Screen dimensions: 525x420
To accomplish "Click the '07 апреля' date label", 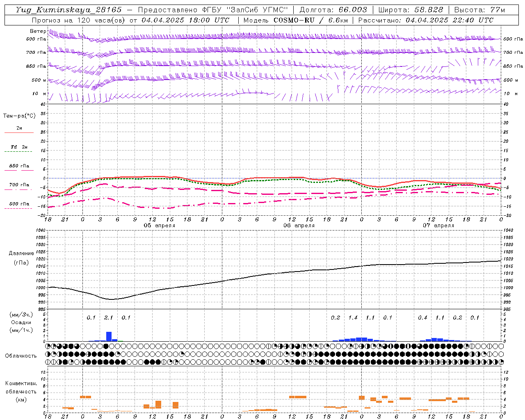I will tap(438, 226).
